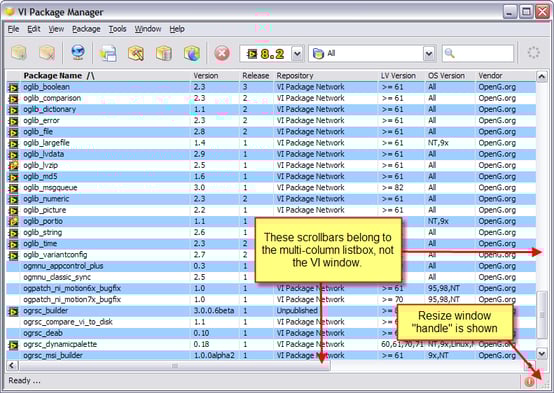Select the ogpatch_ni_motion7x_bugfix package
554x393 pixels.
72,300
